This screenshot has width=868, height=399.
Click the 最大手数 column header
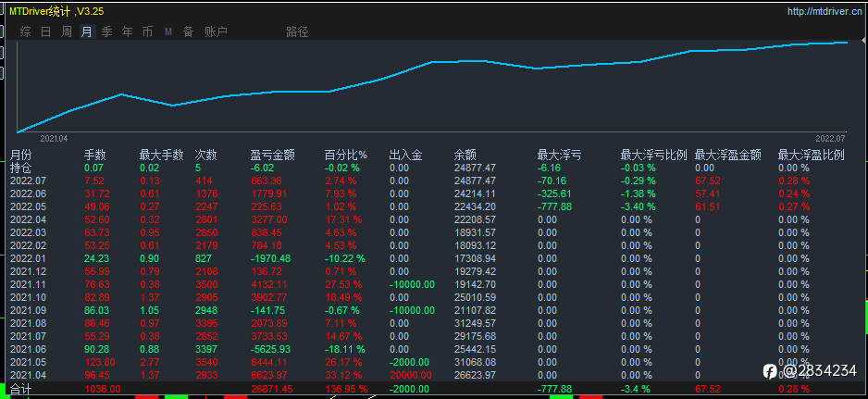(161, 156)
